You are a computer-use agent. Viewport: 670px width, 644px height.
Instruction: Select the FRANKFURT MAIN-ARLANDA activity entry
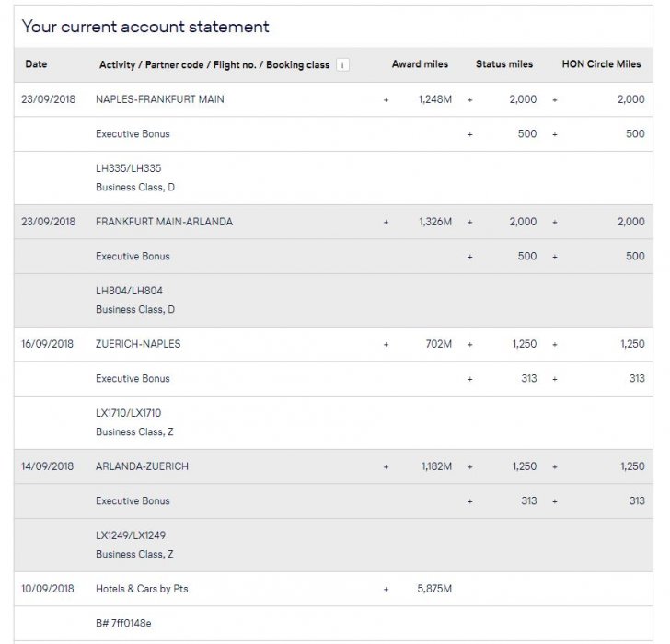(x=164, y=222)
